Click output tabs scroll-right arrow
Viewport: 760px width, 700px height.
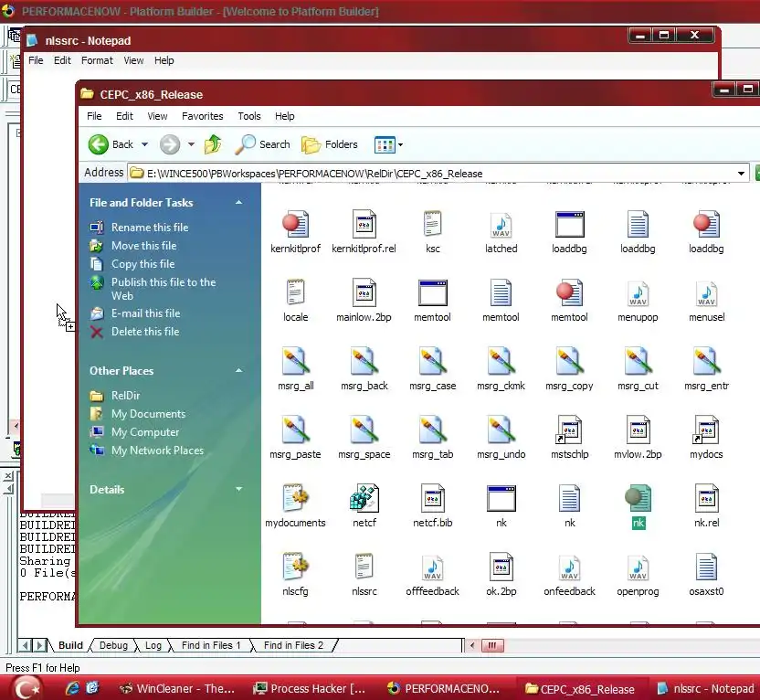point(40,645)
